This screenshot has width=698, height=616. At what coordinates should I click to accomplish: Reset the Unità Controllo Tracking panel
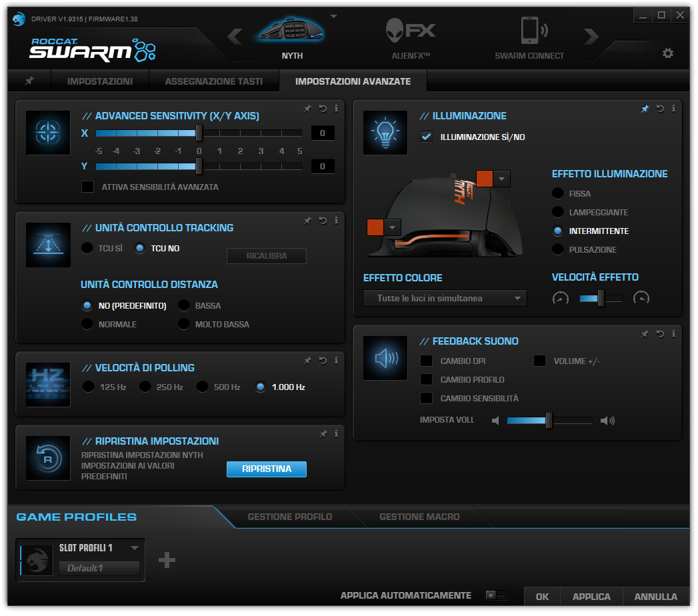coord(323,221)
